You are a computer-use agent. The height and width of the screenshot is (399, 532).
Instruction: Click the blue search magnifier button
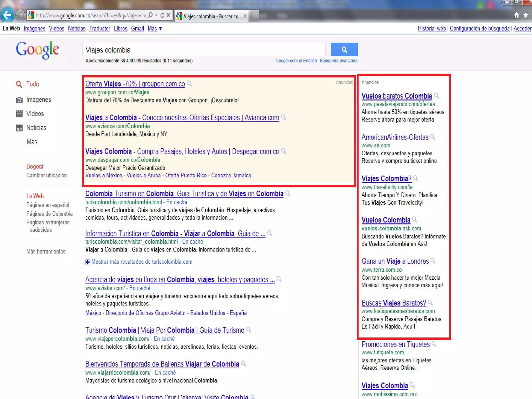point(344,50)
